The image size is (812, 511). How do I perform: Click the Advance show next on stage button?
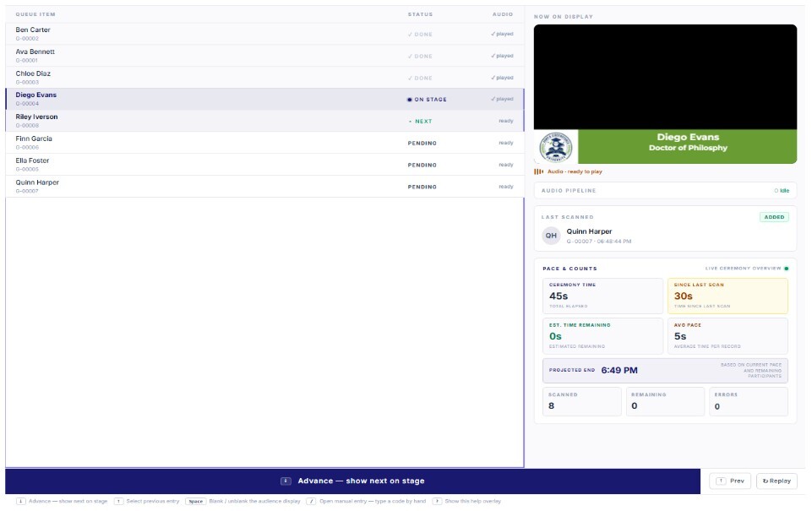352,481
